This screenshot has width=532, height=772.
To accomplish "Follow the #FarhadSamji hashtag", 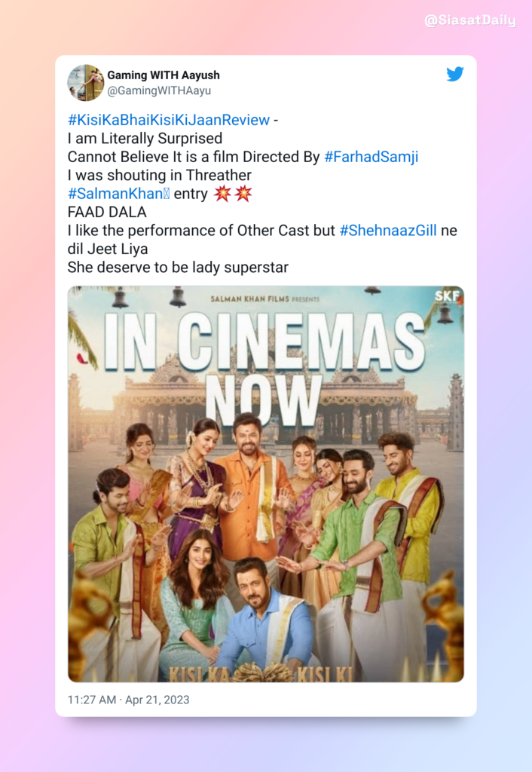I will 371,157.
